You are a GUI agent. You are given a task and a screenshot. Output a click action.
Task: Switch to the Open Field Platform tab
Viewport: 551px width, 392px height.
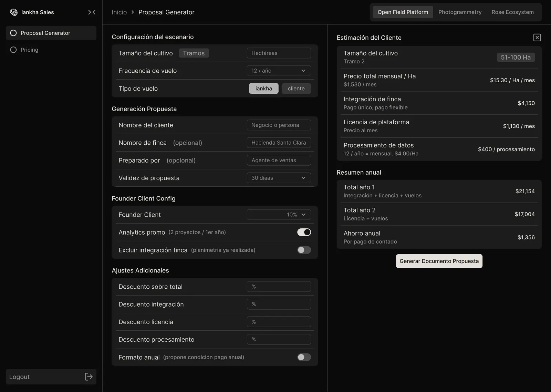coord(403,12)
